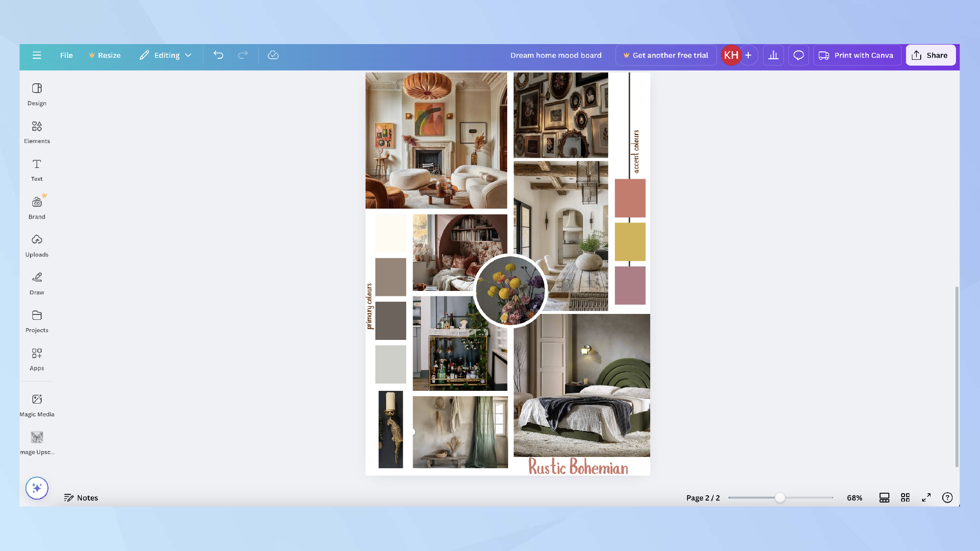This screenshot has width=980, height=551.
Task: Open the Elements panel
Action: [37, 132]
